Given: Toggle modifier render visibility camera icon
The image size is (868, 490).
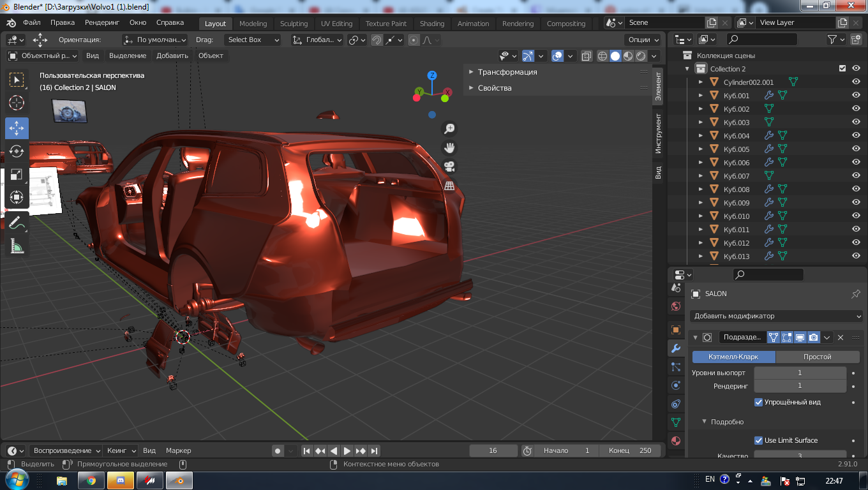Looking at the screenshot, I should click(x=814, y=338).
